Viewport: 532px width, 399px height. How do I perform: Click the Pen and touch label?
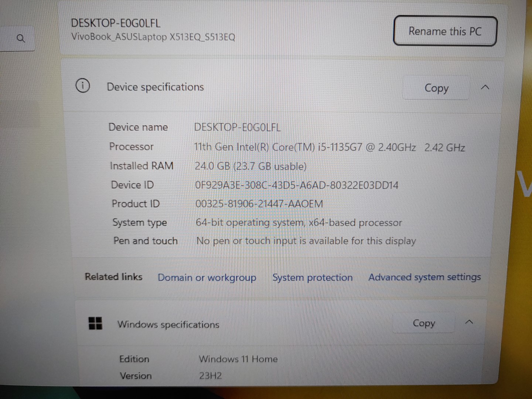click(146, 241)
